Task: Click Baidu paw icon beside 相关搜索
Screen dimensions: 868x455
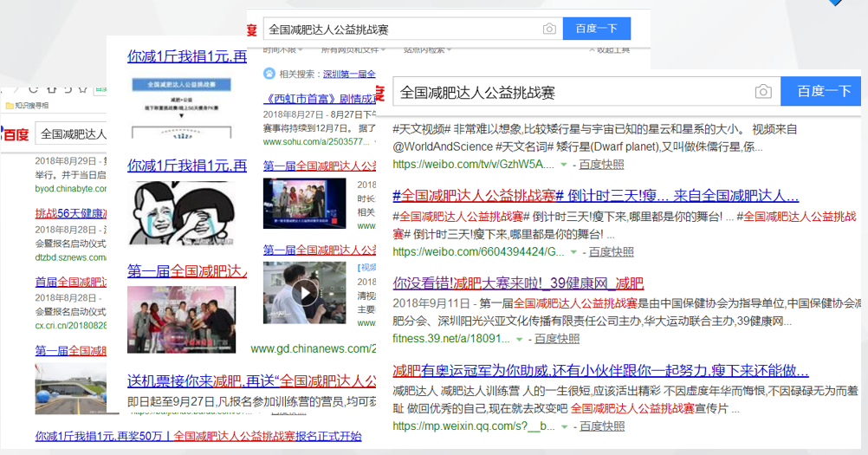Action: pos(269,73)
